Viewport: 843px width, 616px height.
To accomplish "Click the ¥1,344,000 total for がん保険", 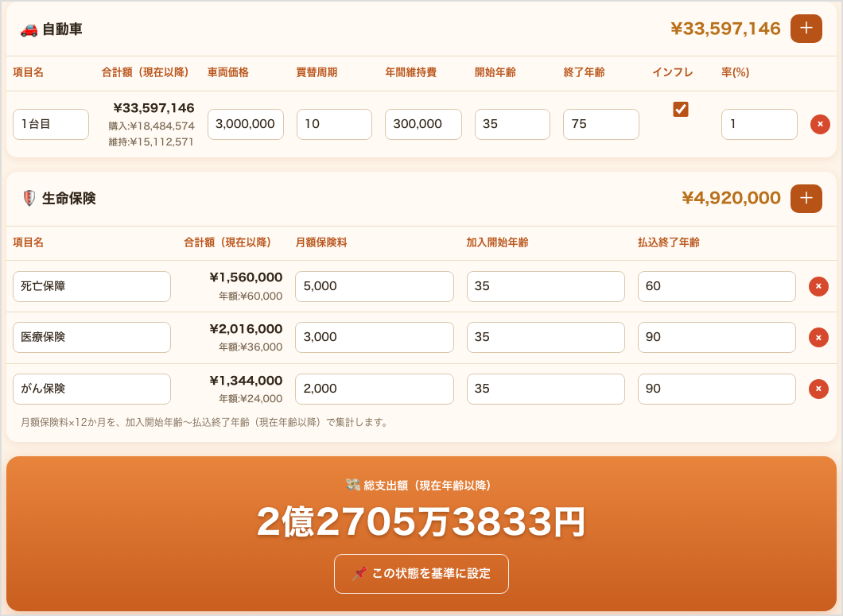I will [246, 381].
